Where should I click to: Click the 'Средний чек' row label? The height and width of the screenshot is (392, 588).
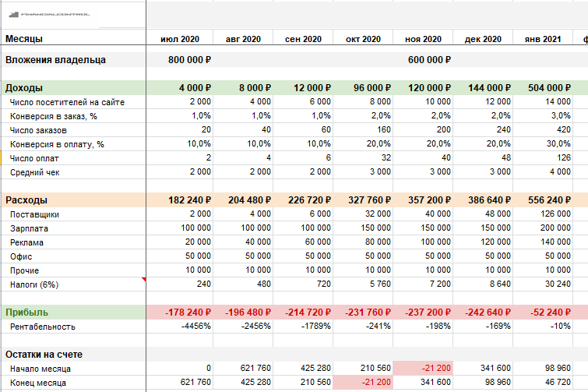click(x=34, y=172)
